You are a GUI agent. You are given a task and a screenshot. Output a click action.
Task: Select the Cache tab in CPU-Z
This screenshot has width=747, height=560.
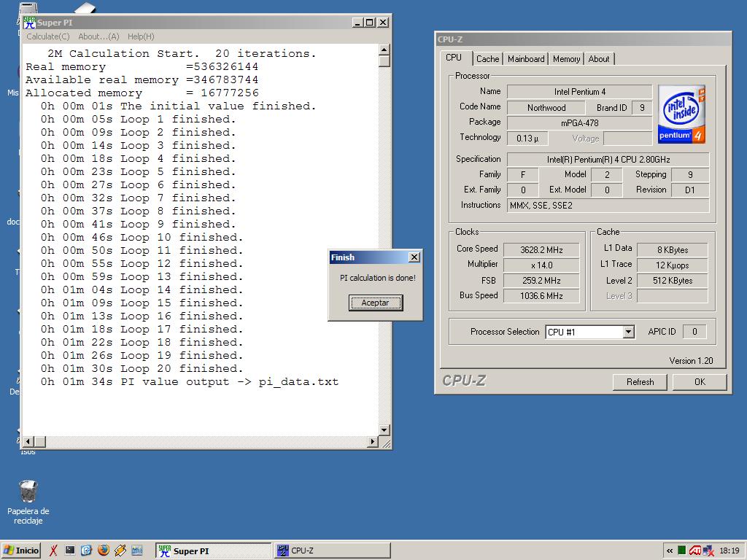pyautogui.click(x=488, y=59)
